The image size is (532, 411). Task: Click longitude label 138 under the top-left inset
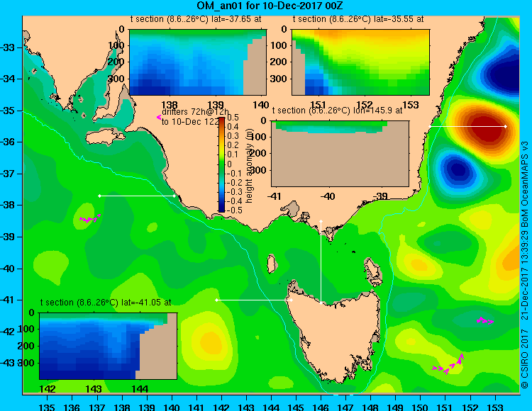[170, 105]
